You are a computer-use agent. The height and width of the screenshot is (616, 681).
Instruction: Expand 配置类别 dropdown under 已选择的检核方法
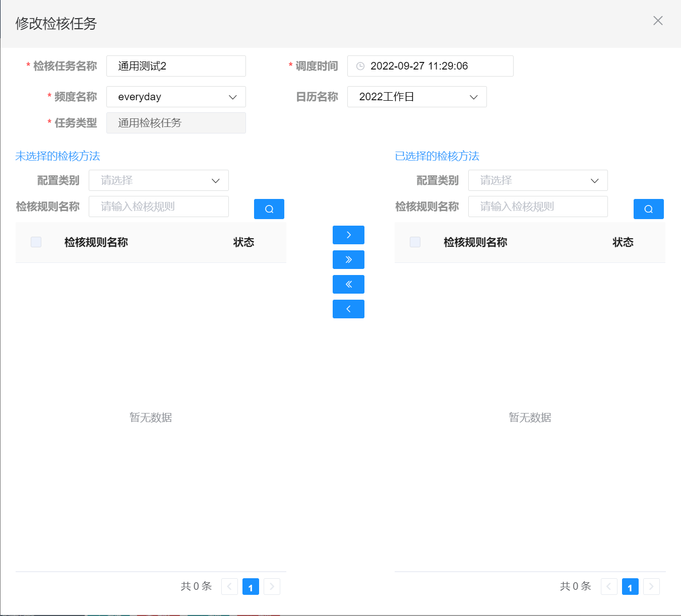538,180
